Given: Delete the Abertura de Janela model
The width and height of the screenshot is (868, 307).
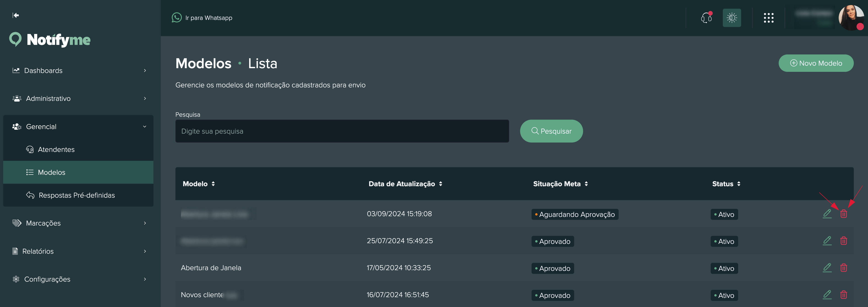Looking at the screenshot, I should (843, 268).
